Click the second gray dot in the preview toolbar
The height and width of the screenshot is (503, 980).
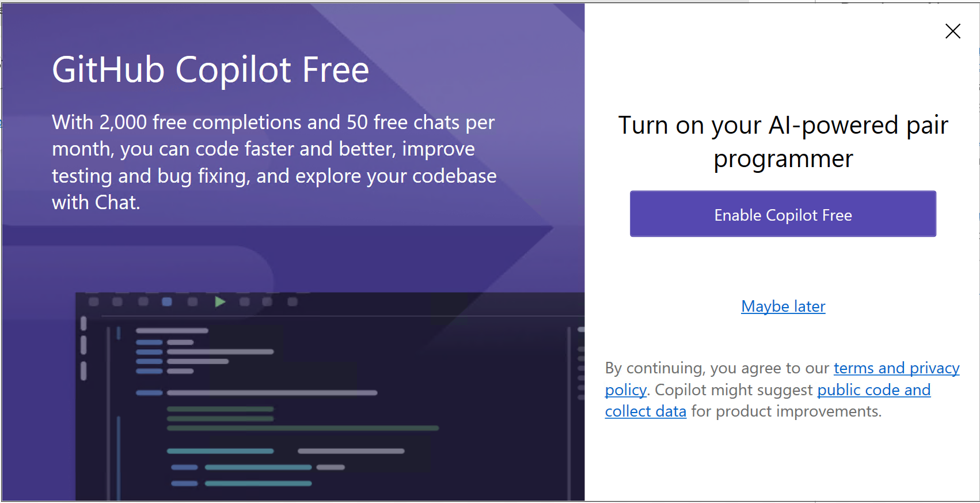pos(117,301)
